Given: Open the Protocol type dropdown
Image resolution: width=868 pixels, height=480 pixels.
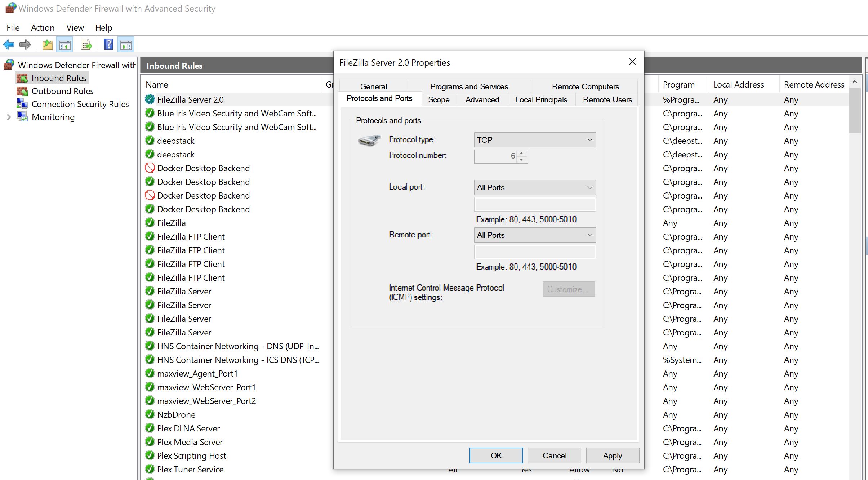Looking at the screenshot, I should (x=535, y=140).
